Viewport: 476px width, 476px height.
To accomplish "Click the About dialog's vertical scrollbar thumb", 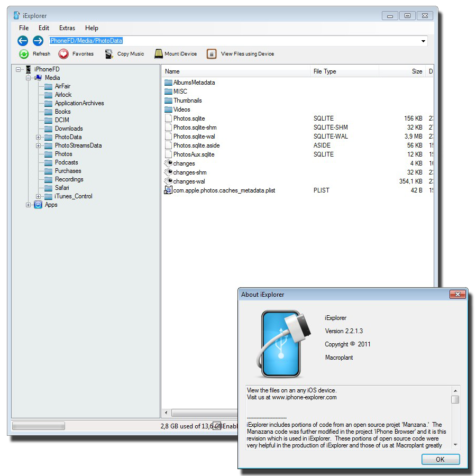I will point(455,400).
